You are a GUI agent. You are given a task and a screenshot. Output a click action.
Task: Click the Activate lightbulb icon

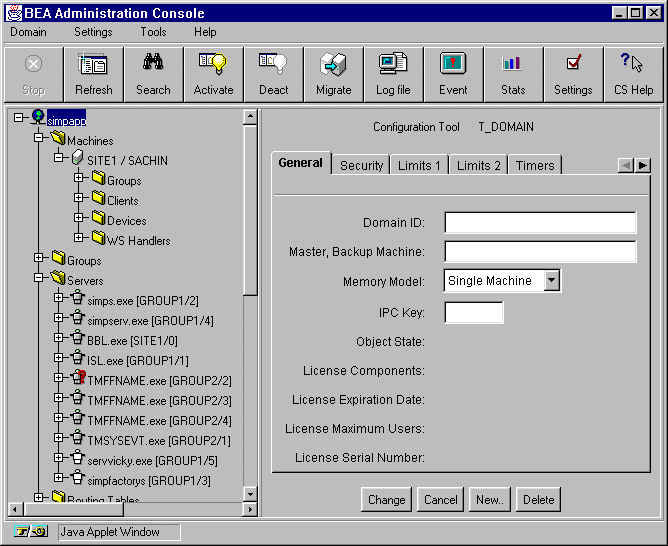pyautogui.click(x=213, y=64)
